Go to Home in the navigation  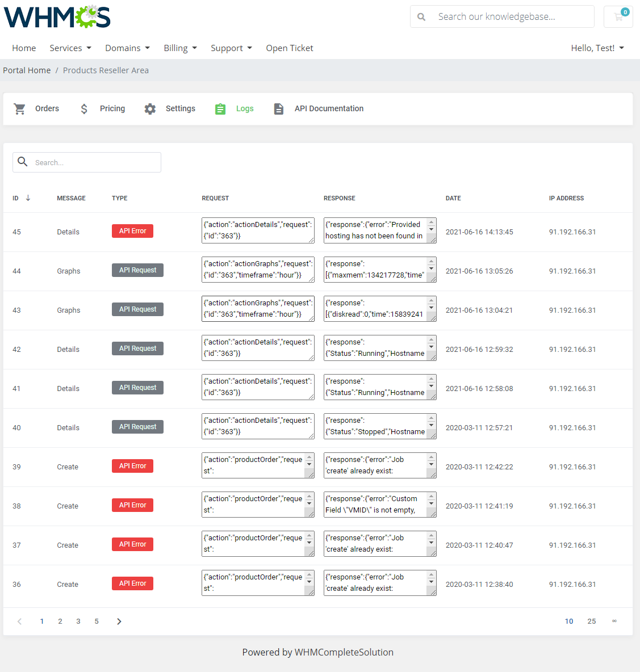(24, 48)
